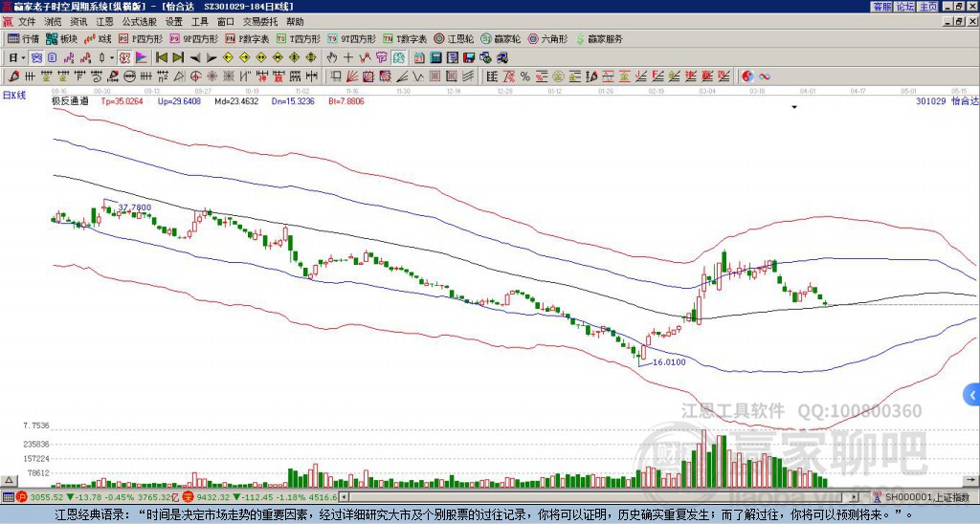This screenshot has width=980, height=524.
Task: Click the red target circle icon
Action: tap(195, 76)
